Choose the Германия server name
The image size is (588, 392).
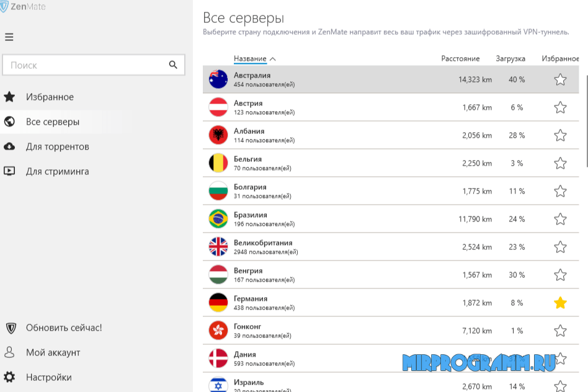(251, 298)
